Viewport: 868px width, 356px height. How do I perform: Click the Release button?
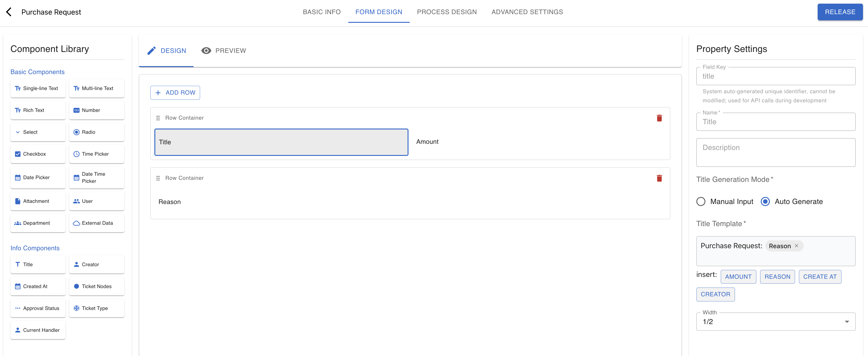840,12
